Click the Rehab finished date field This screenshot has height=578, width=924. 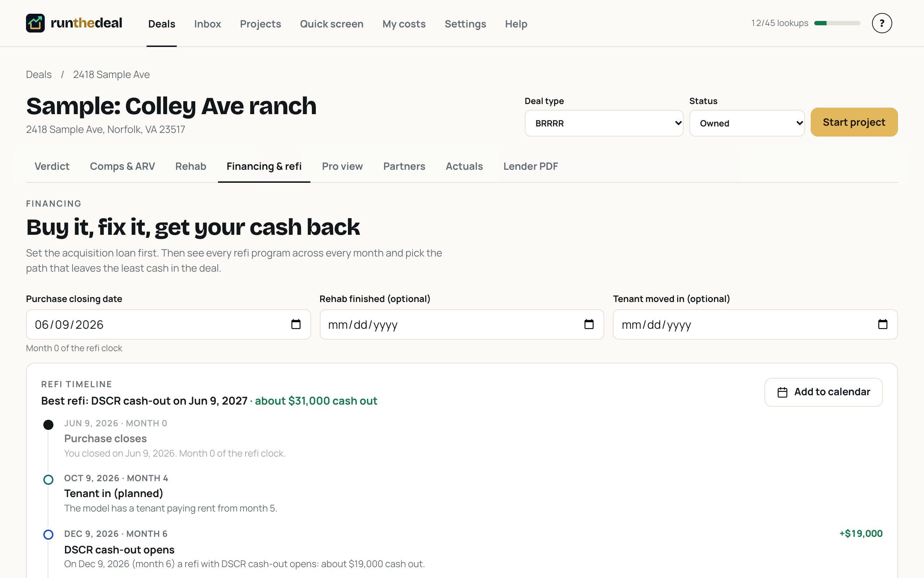[462, 324]
